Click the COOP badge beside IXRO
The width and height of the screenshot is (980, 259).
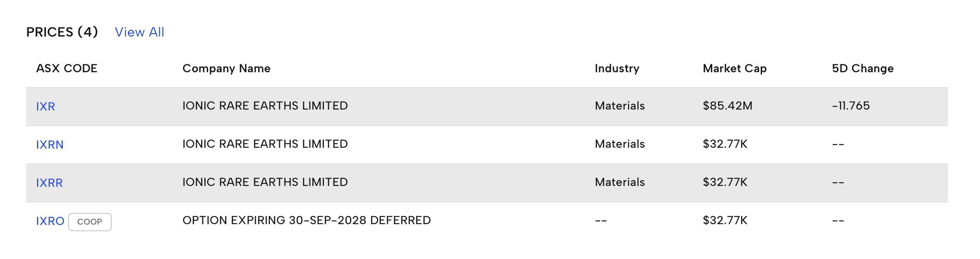(90, 222)
